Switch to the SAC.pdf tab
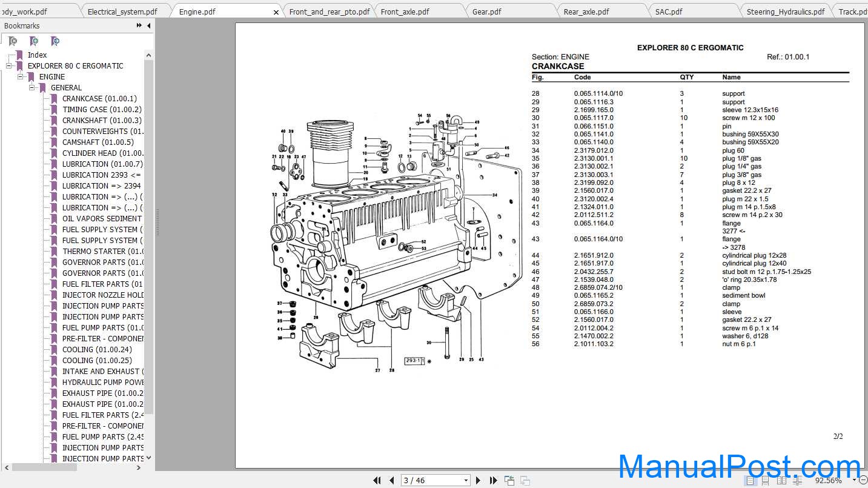 point(669,12)
